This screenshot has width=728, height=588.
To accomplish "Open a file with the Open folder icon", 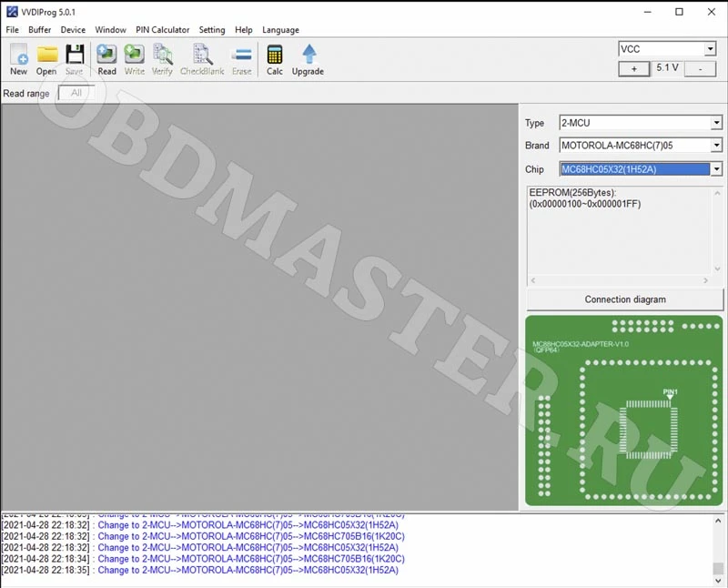I will click(x=46, y=59).
